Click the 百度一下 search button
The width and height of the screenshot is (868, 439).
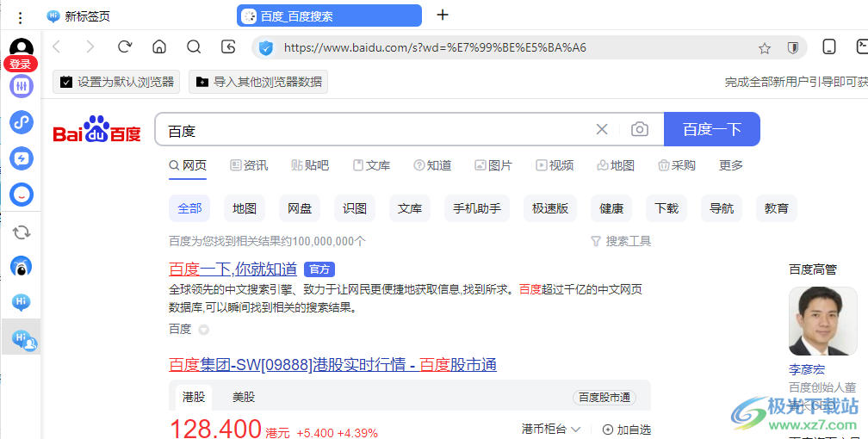tap(712, 129)
